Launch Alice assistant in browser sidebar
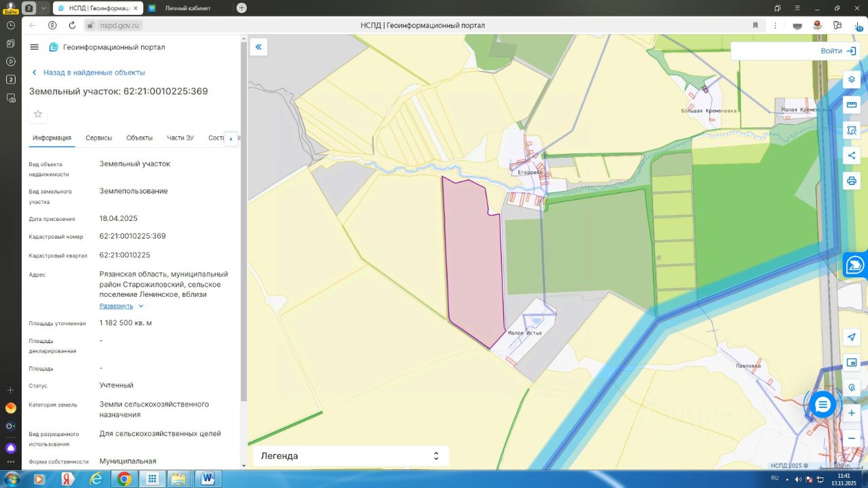This screenshot has height=488, width=868. tap(11, 448)
